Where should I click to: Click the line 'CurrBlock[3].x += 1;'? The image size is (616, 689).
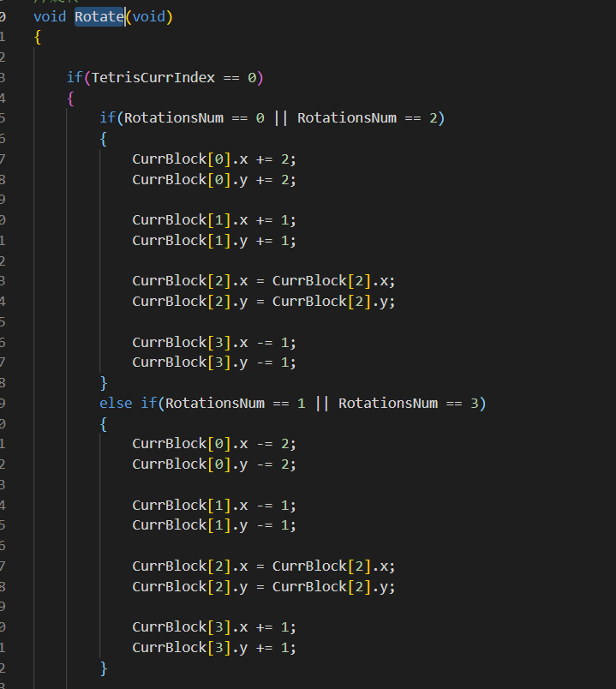click(x=214, y=627)
